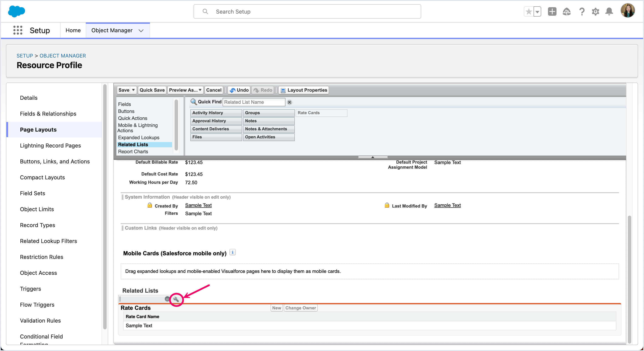Select the Activity History palette item

click(x=216, y=113)
